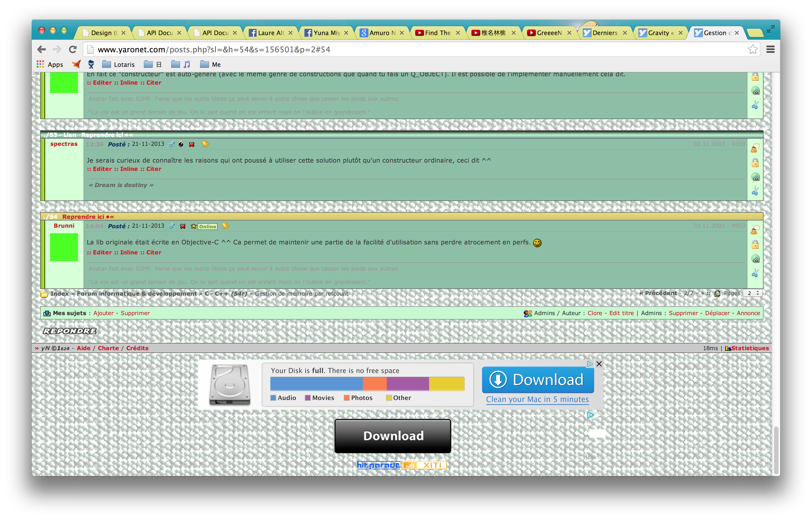Switch to the Find The YouTube tab
The image size is (812, 520).
[x=437, y=33]
